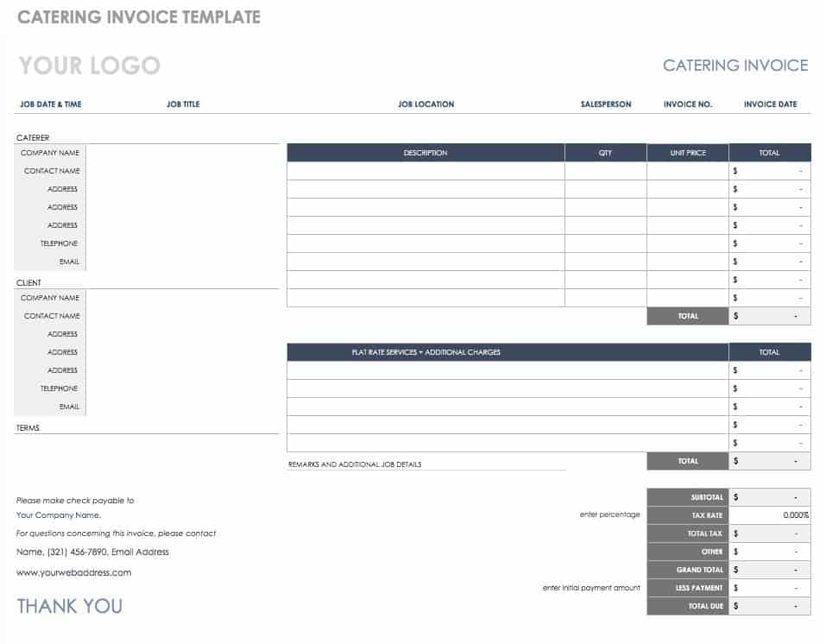
Task: Select the DESCRIPTION column header
Action: point(426,153)
